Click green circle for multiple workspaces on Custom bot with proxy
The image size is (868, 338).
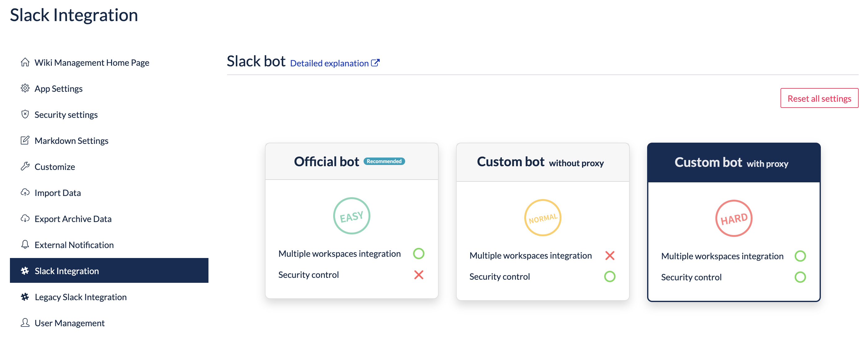coord(800,256)
